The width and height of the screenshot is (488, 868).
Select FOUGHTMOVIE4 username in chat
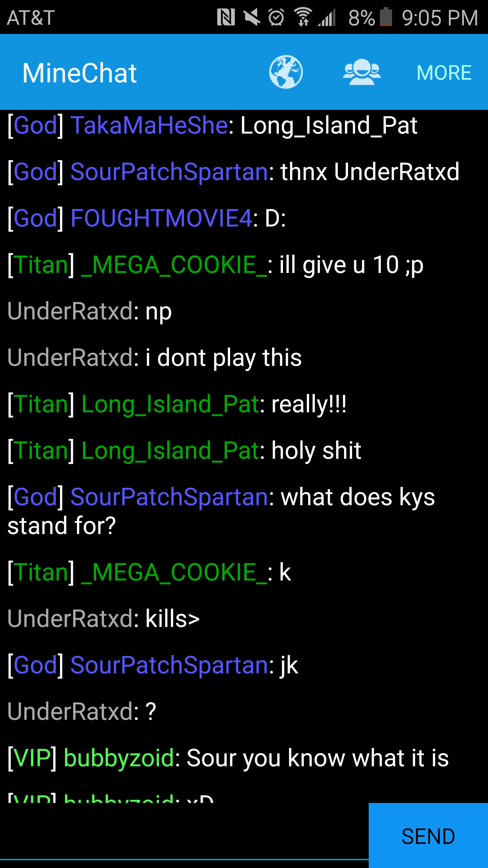click(161, 218)
